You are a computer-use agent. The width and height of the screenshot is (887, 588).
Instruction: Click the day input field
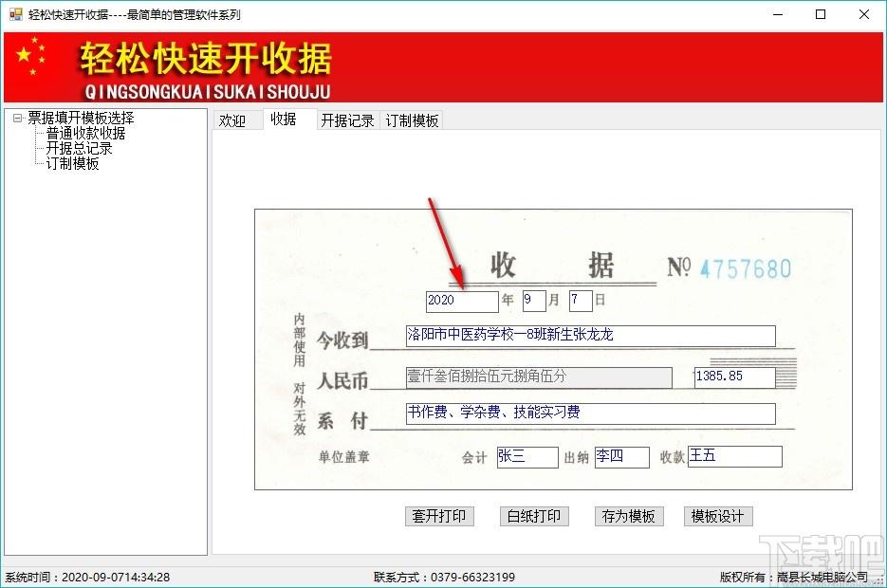click(581, 301)
